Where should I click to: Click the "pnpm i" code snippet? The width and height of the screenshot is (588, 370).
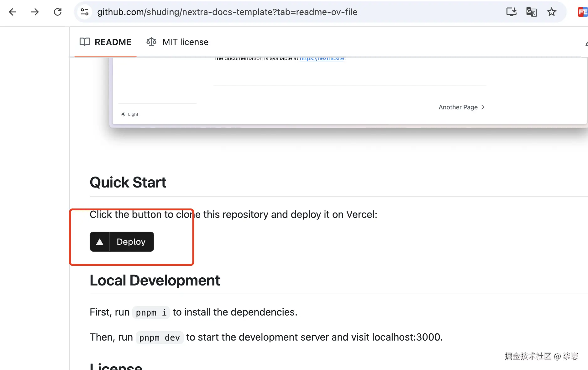pos(151,312)
